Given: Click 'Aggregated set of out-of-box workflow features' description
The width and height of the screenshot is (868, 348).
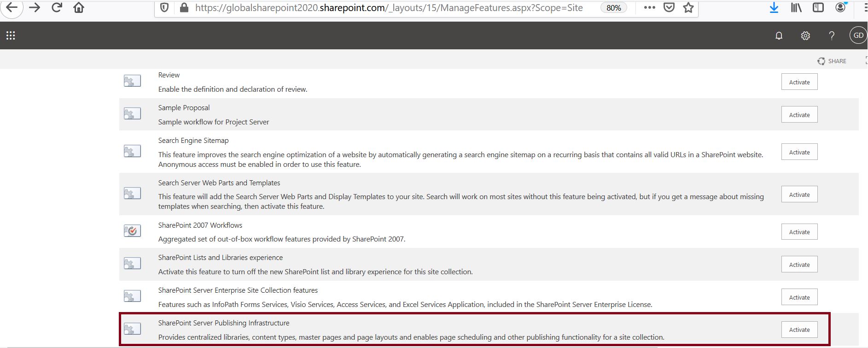Looking at the screenshot, I should pyautogui.click(x=282, y=239).
